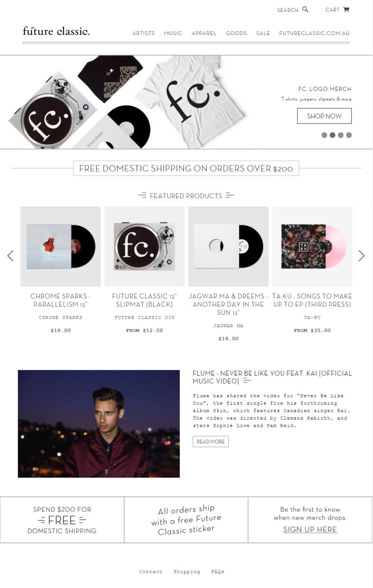Viewport: 373px width, 588px height.
Task: Go to the Sale page
Action: tap(263, 33)
